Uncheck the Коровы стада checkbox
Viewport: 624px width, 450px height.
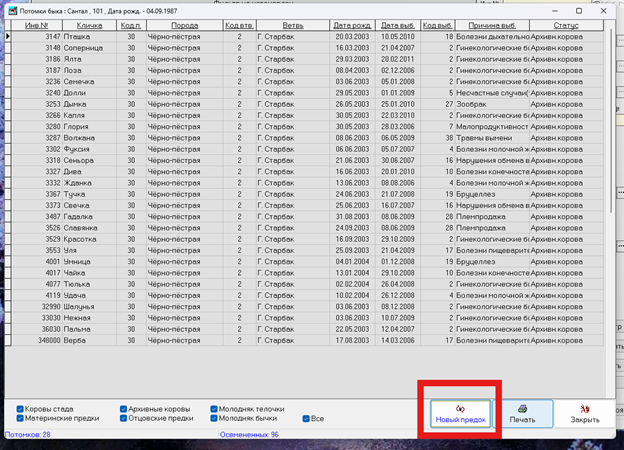[20, 409]
